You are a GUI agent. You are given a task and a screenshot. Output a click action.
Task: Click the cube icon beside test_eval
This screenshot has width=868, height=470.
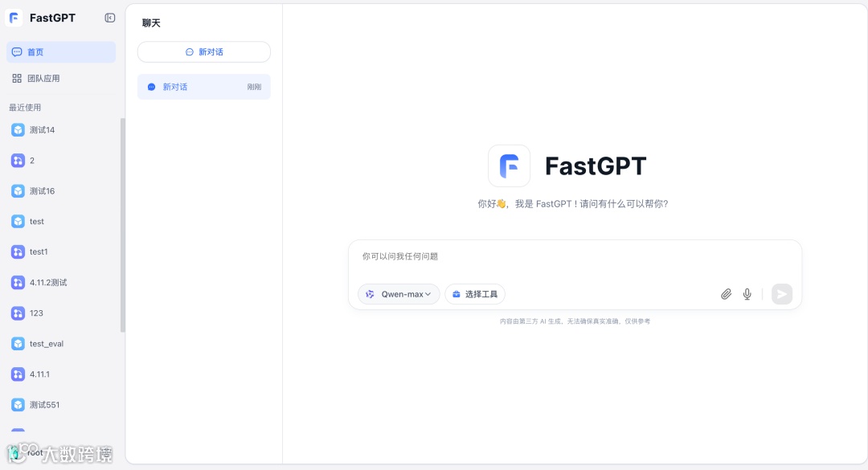(x=18, y=344)
